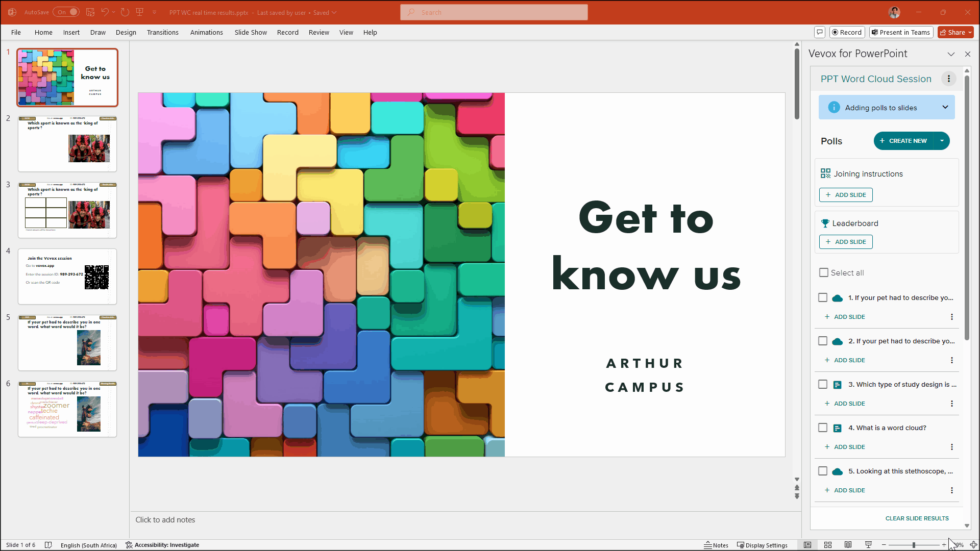Click CLEAR SLIDE RESULTS link
Image resolution: width=980 pixels, height=551 pixels.
point(917,518)
